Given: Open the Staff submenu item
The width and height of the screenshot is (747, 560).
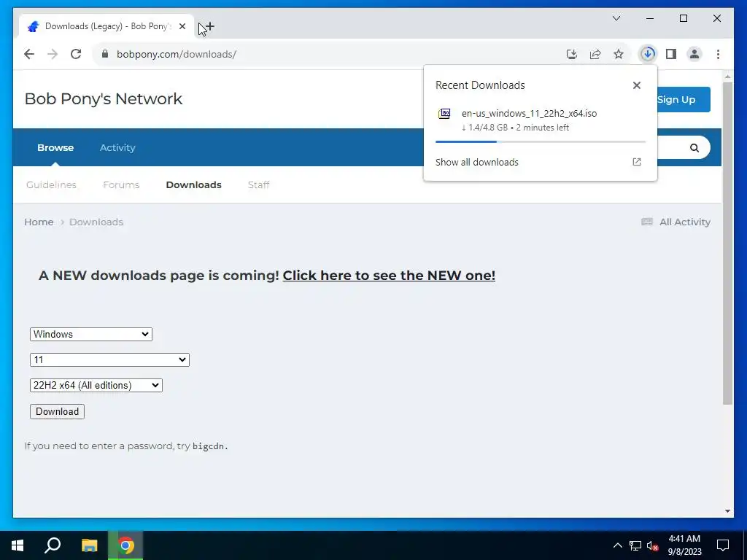Looking at the screenshot, I should 259,184.
